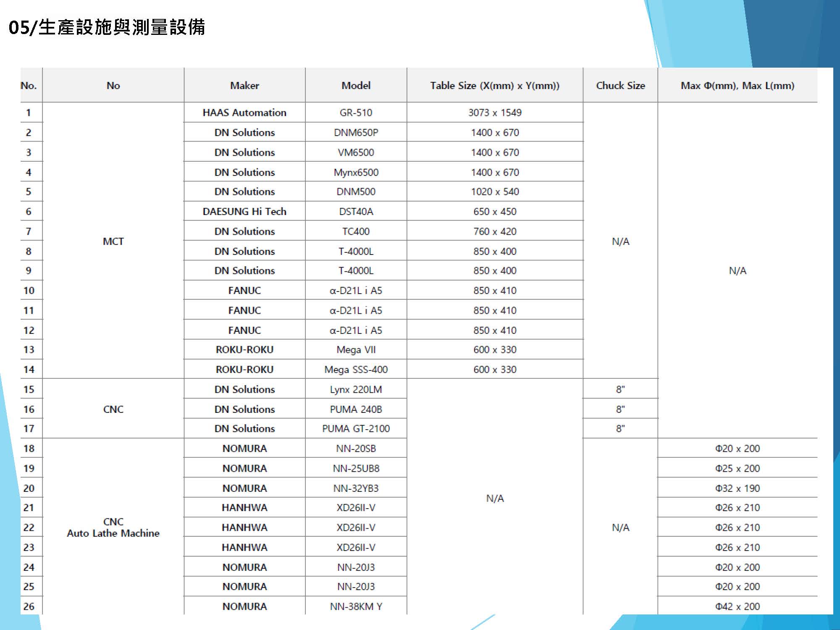840x630 pixels.
Task: Click 850 x 410 in row 11
Action: tap(495, 310)
